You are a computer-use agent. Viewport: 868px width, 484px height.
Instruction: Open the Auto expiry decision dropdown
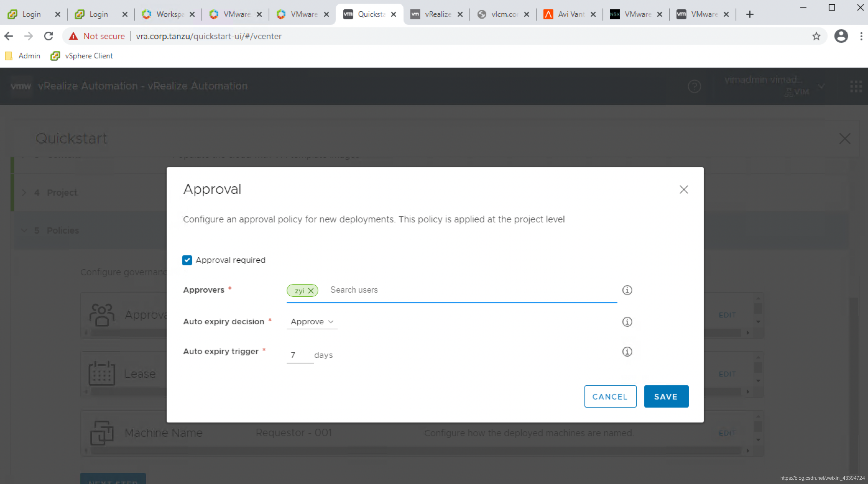coord(312,322)
